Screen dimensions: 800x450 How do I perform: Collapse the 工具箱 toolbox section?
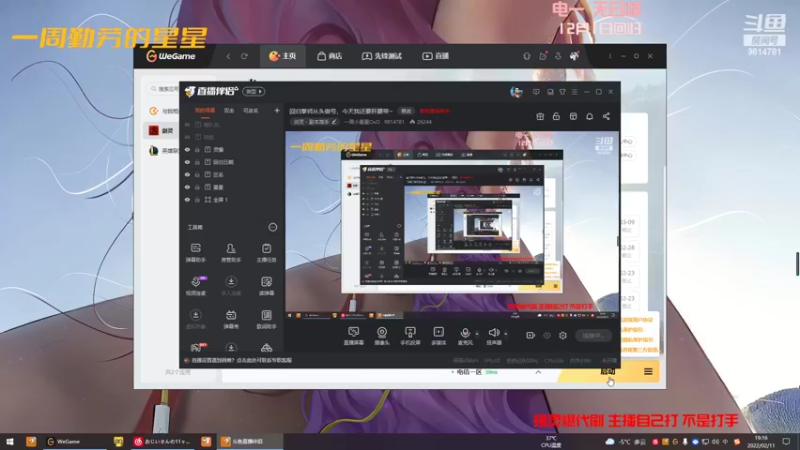tap(273, 227)
